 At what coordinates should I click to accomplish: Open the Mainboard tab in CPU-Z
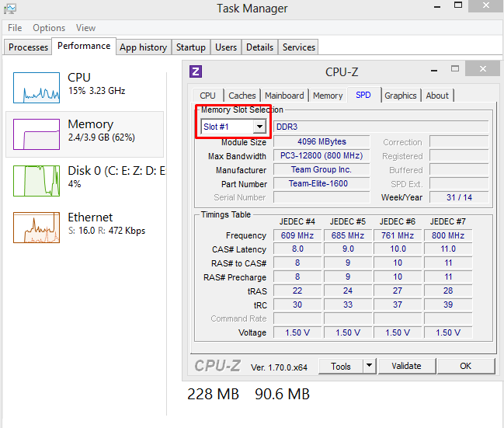[284, 96]
